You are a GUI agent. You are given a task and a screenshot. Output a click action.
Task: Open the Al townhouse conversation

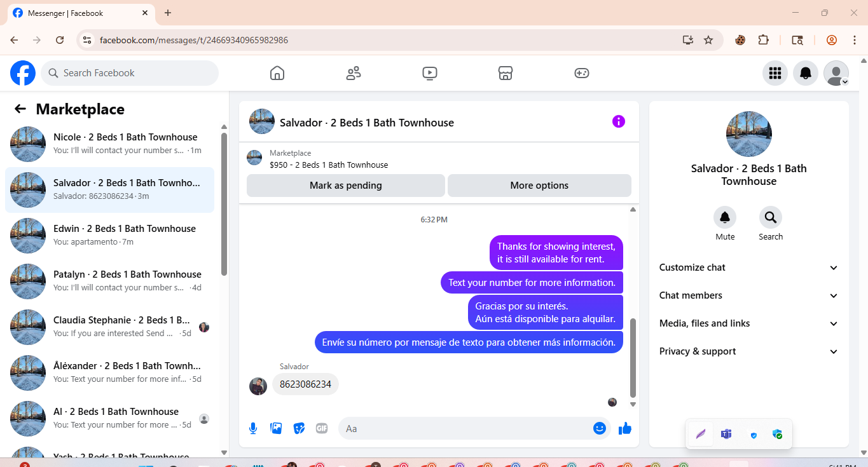[x=109, y=419]
